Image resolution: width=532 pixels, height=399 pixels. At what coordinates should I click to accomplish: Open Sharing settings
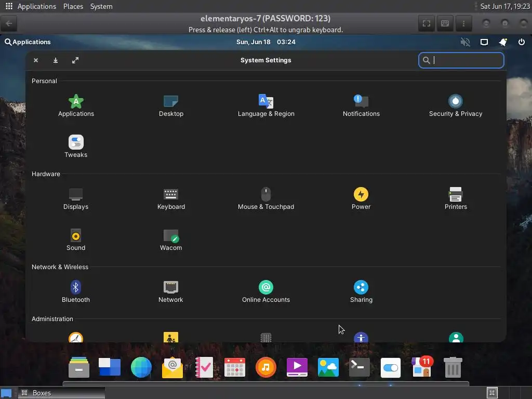point(361,292)
